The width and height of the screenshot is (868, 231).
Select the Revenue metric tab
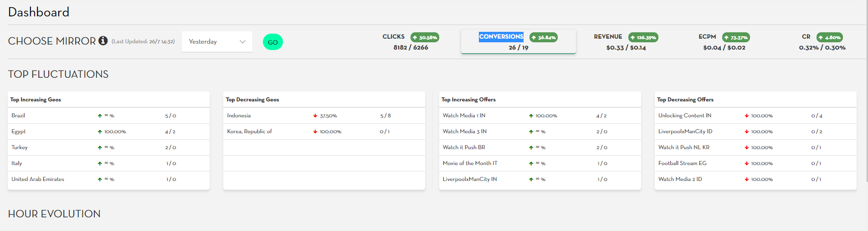pyautogui.click(x=626, y=42)
